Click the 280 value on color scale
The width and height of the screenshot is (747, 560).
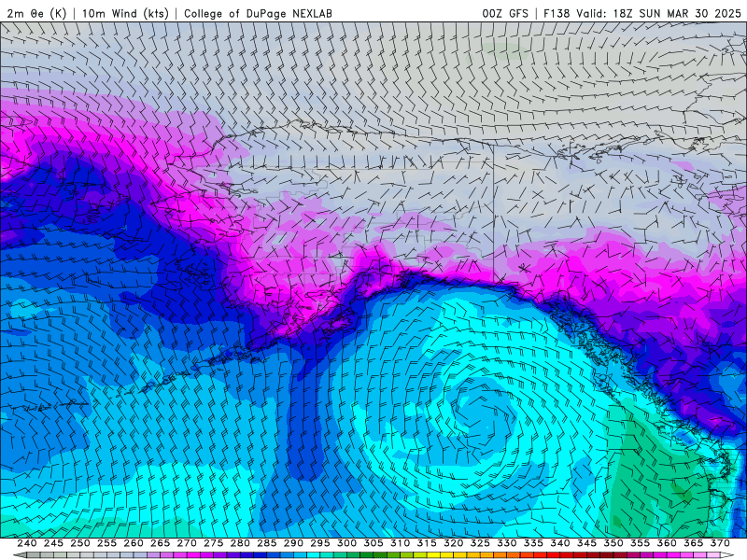pyautogui.click(x=240, y=543)
